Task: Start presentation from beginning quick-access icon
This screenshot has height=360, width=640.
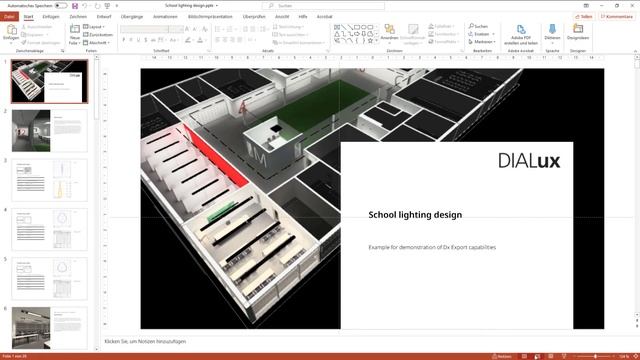Action: click(107, 6)
